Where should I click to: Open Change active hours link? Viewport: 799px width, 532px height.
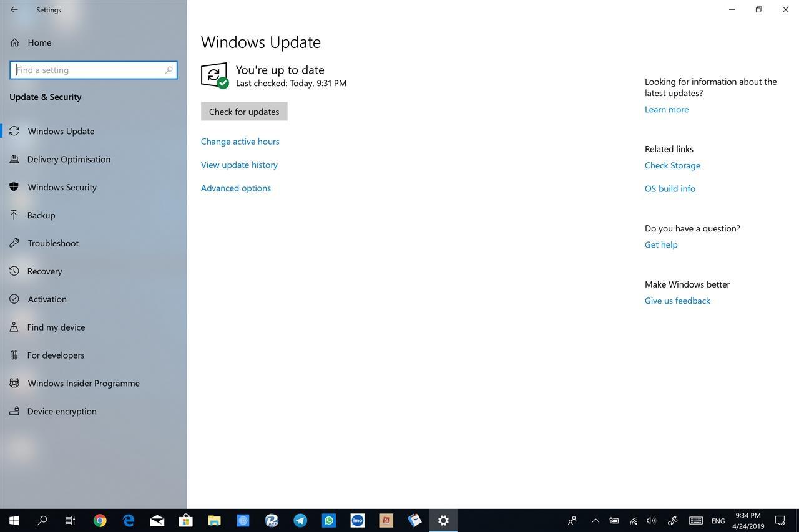(240, 142)
